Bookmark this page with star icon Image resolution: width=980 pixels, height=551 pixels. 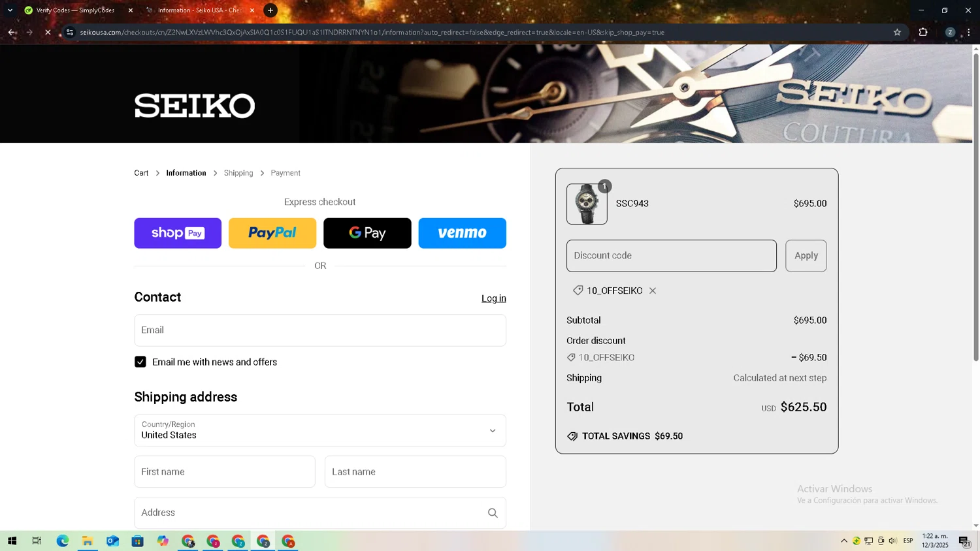pos(897,32)
